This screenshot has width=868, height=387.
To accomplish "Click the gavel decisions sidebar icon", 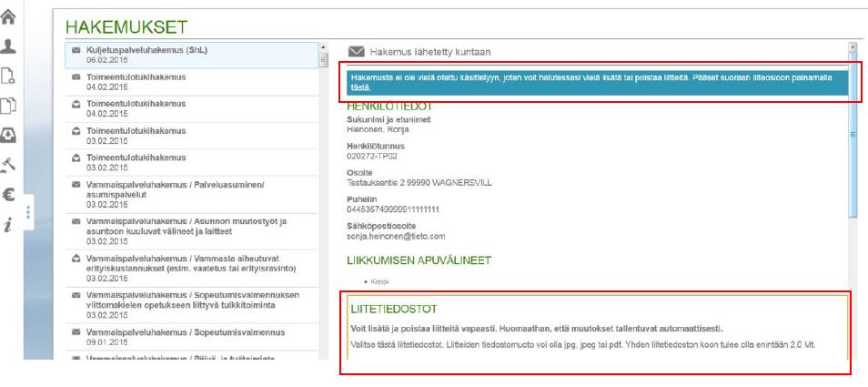I will click(8, 165).
